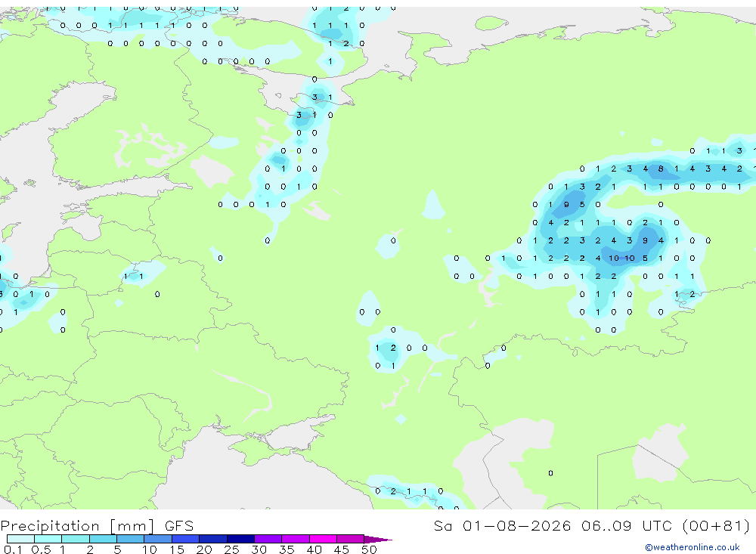
Task: Click the 30–35 mm legend swatch
Action: click(268, 539)
